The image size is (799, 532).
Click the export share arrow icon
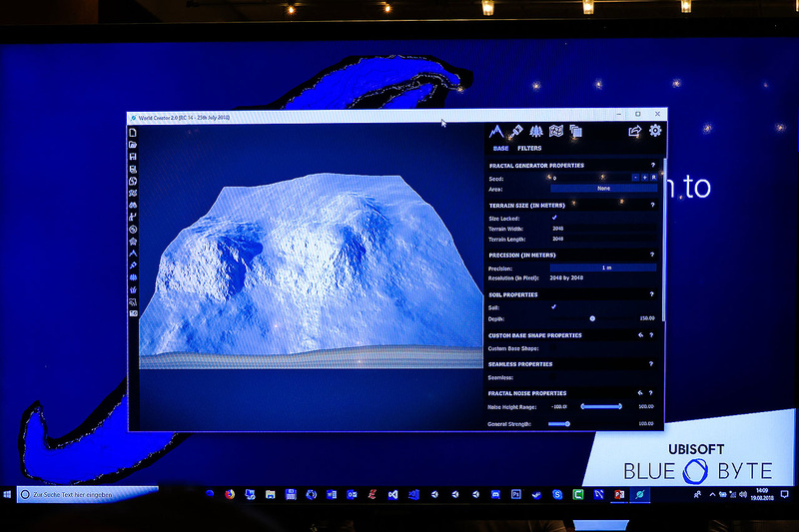coord(634,132)
